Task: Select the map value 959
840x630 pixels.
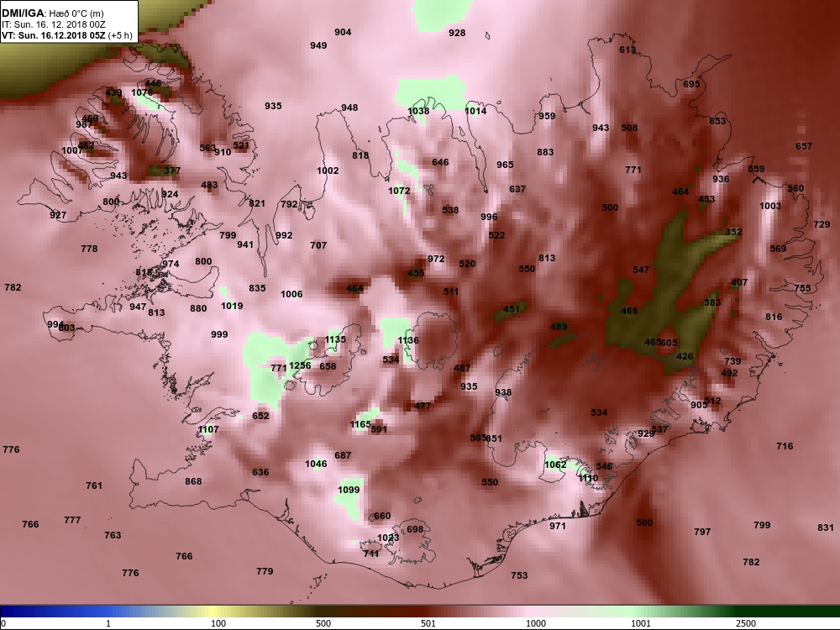Action: coord(547,116)
